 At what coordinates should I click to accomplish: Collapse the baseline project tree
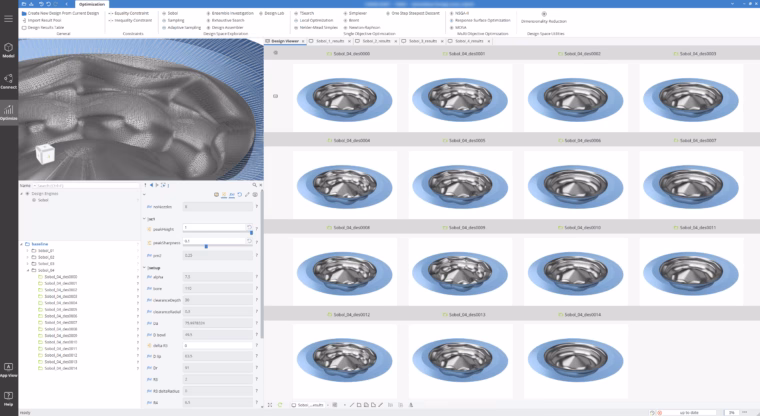(x=21, y=244)
